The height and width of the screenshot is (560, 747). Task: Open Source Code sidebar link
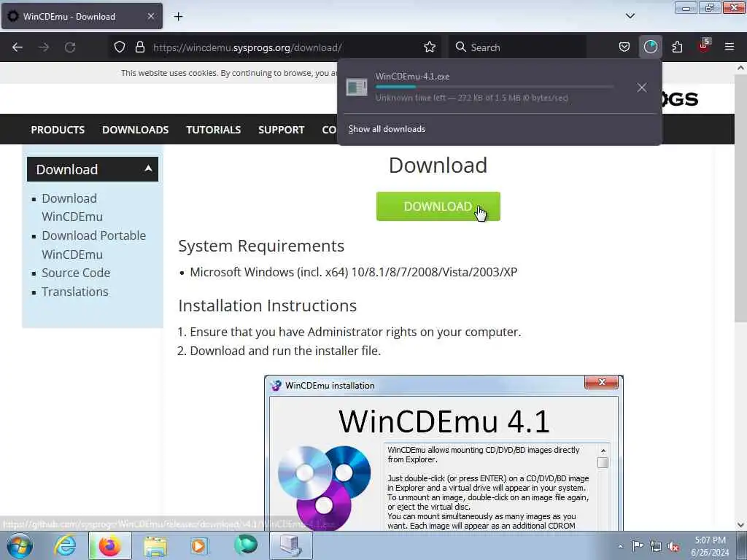pyautogui.click(x=76, y=273)
